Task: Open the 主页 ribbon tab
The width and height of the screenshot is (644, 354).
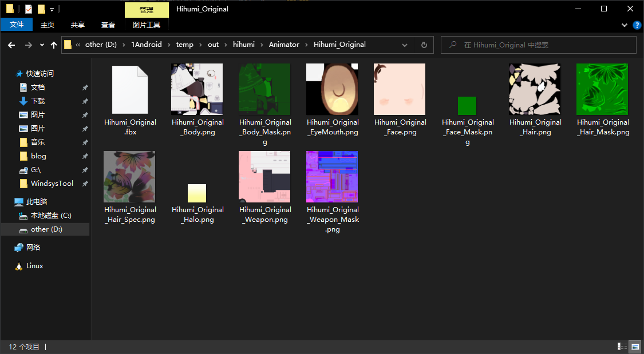Action: point(48,25)
